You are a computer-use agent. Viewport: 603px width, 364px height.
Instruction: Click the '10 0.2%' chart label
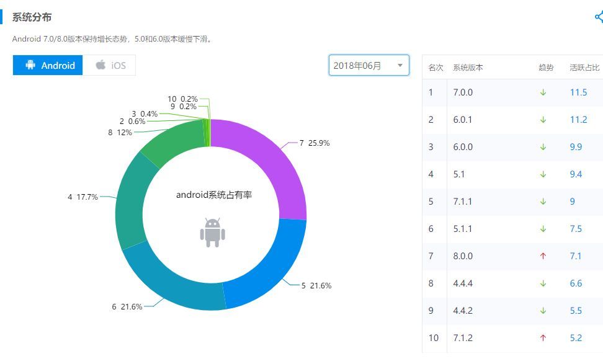[182, 99]
